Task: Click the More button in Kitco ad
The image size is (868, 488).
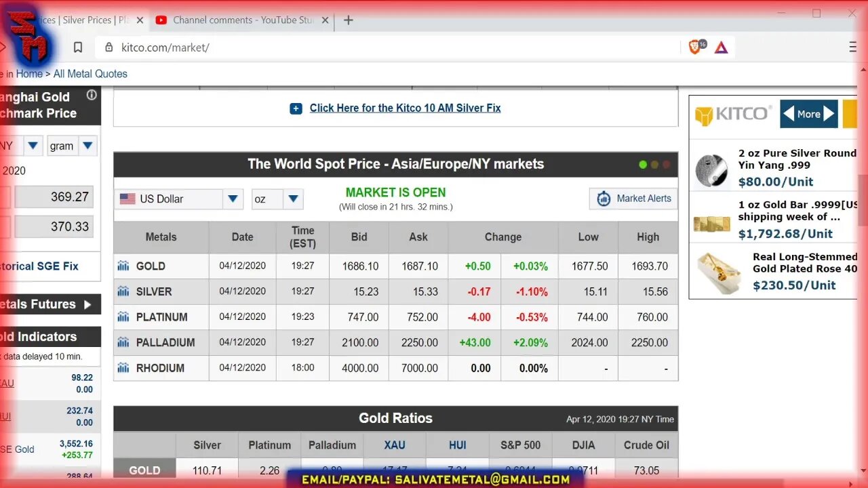Action: point(809,114)
